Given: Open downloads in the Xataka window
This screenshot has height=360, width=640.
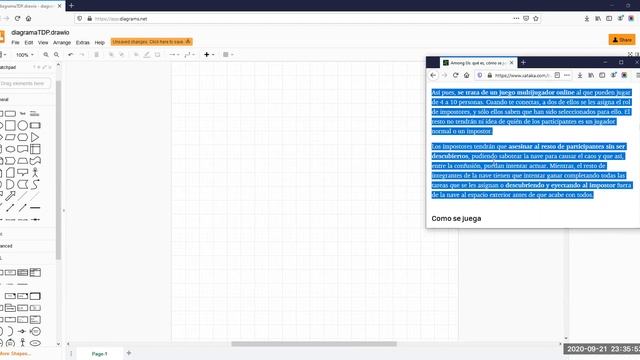Looking at the screenshot, I should pos(580,75).
